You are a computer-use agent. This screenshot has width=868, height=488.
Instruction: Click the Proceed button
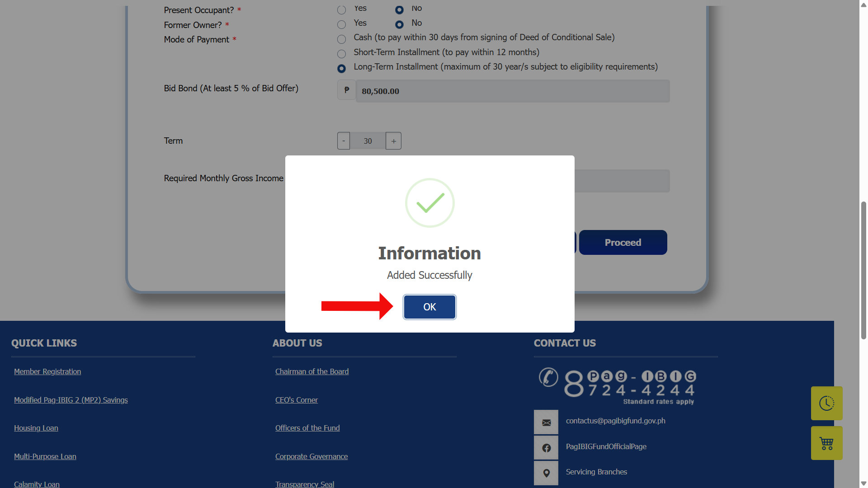click(623, 243)
